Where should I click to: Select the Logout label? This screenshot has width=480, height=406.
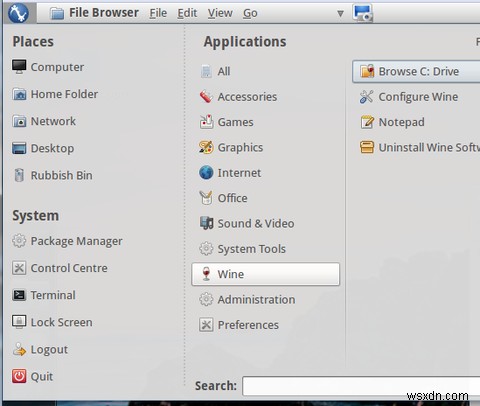49,350
